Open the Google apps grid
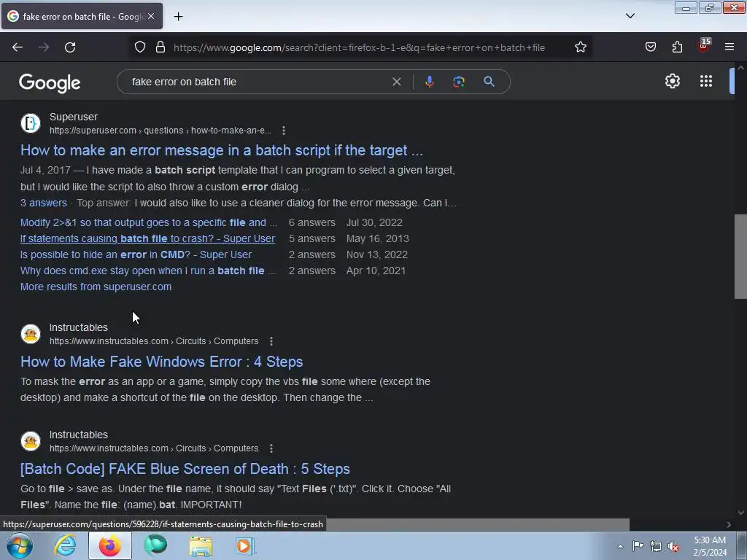This screenshot has width=747, height=560. point(706,82)
